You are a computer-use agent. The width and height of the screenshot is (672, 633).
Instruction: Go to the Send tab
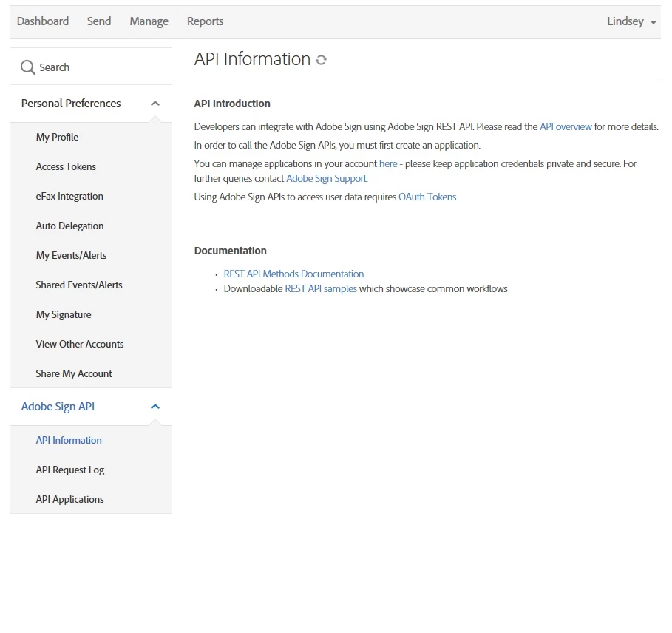click(x=99, y=21)
